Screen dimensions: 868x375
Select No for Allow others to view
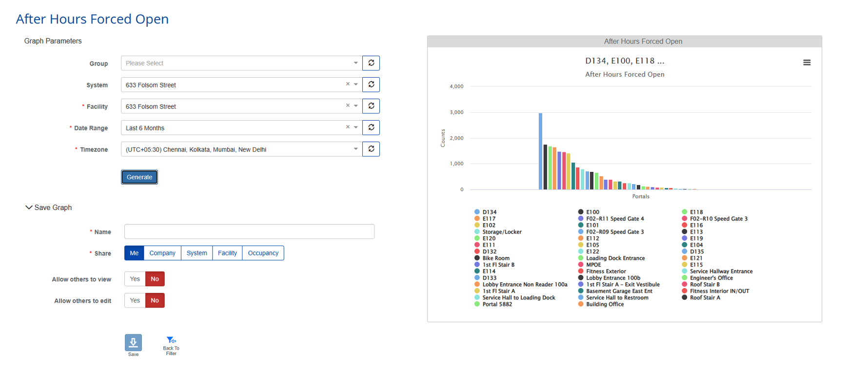click(x=155, y=279)
